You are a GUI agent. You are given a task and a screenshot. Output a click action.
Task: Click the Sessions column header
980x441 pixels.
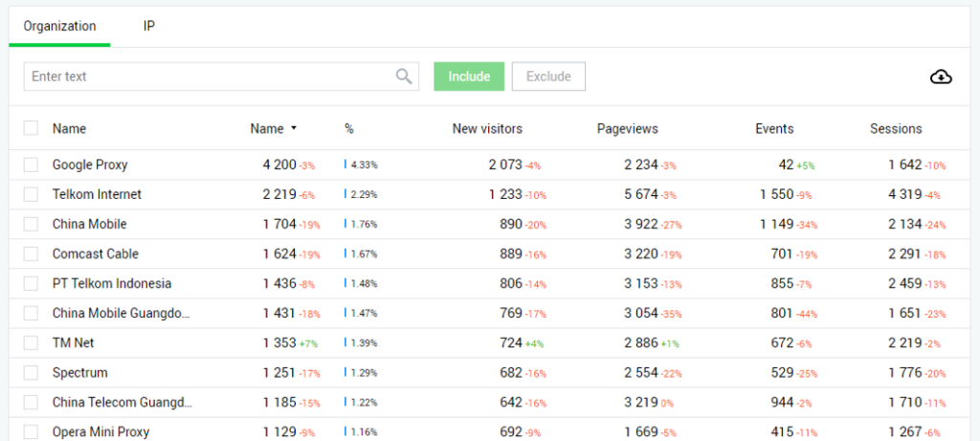[x=896, y=129]
